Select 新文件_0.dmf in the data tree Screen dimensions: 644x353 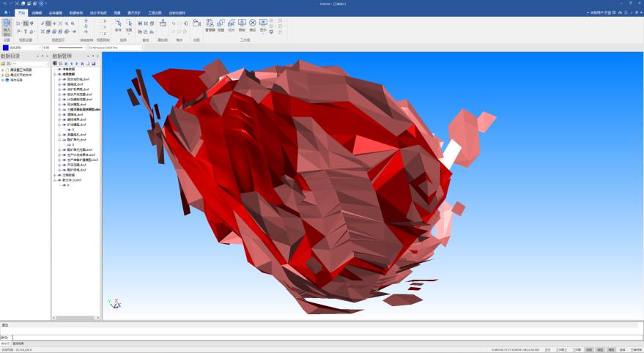[72, 180]
